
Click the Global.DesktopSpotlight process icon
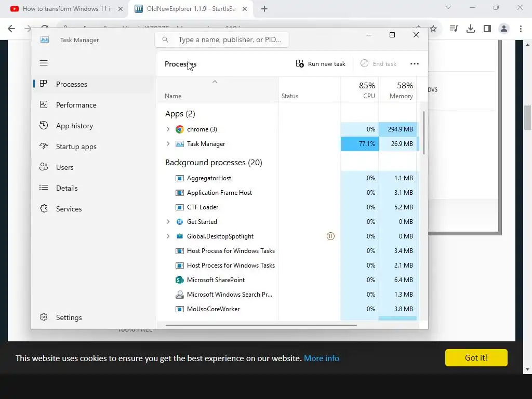point(179,236)
